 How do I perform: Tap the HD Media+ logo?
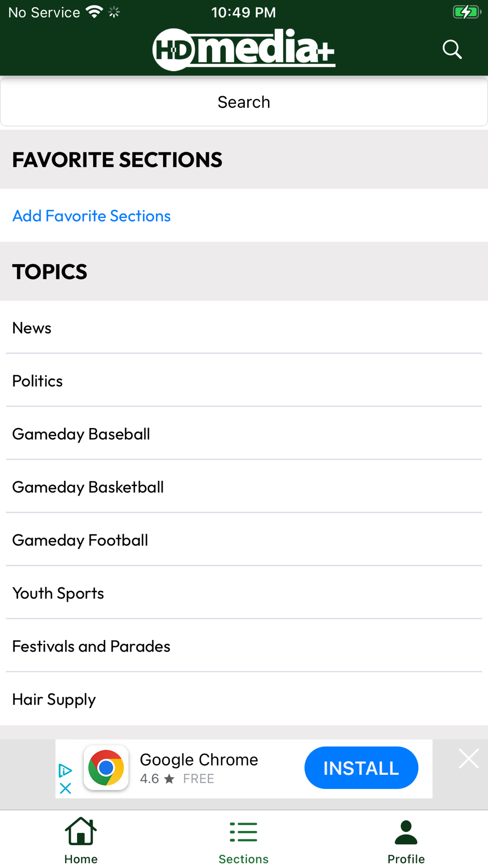(244, 49)
